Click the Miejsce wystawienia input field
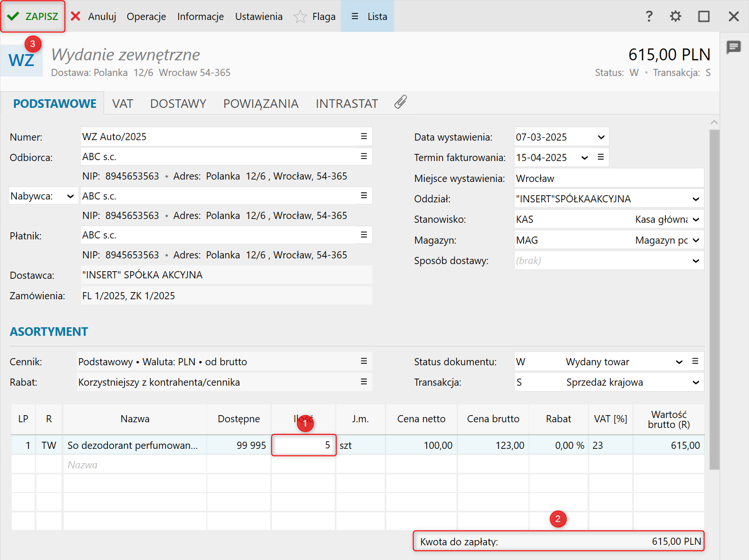This screenshot has width=749, height=560. pyautogui.click(x=608, y=179)
